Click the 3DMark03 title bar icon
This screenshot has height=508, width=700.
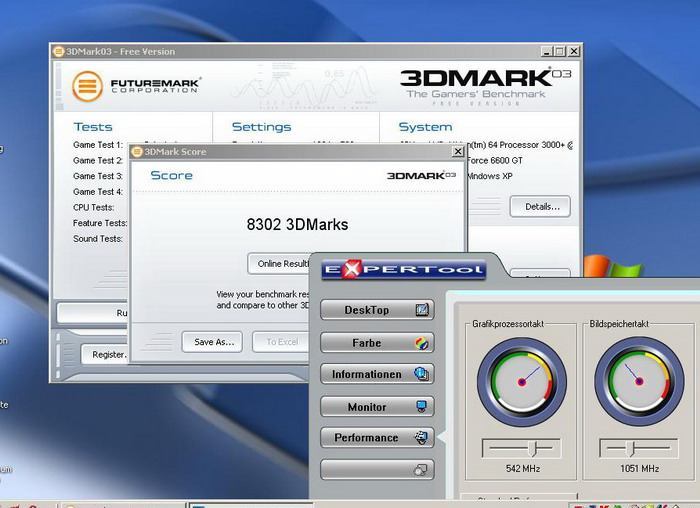58,51
